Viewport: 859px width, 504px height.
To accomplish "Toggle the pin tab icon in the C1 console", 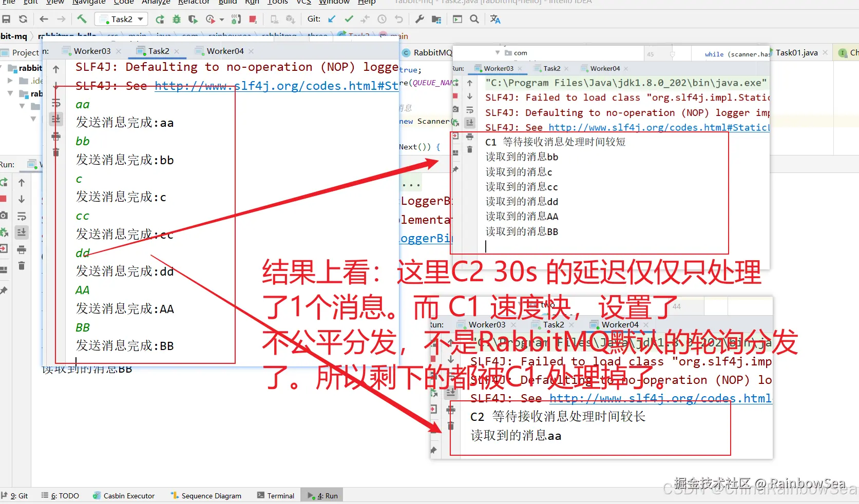I will pos(455,169).
